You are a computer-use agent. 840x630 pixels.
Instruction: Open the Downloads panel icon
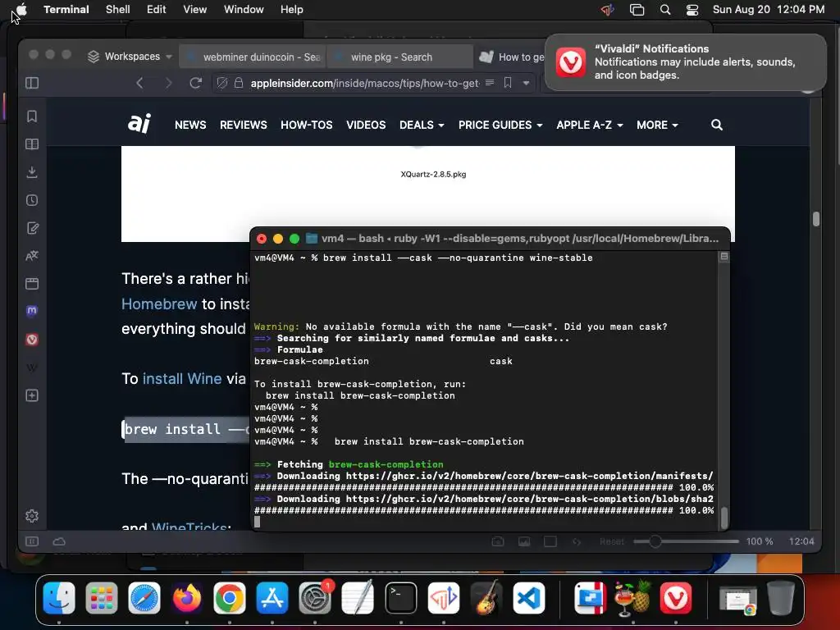(32, 172)
